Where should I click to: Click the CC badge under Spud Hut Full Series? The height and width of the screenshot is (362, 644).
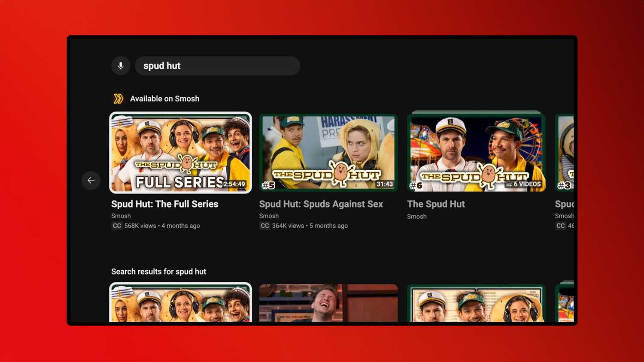tap(117, 226)
